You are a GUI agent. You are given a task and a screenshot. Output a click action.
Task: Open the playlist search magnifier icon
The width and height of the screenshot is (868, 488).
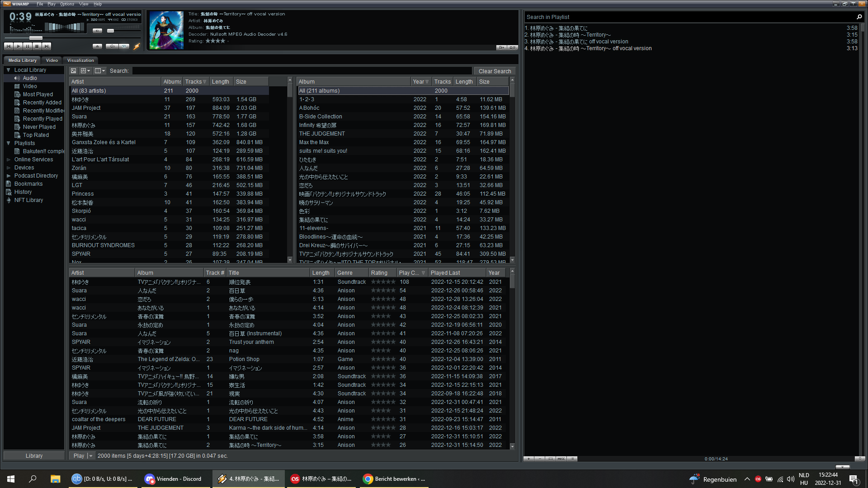click(859, 17)
